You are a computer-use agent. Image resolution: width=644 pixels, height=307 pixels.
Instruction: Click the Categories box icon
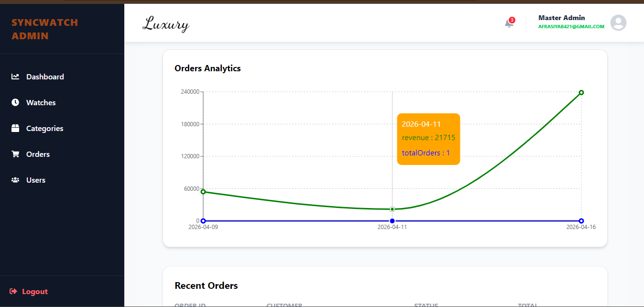coord(15,128)
